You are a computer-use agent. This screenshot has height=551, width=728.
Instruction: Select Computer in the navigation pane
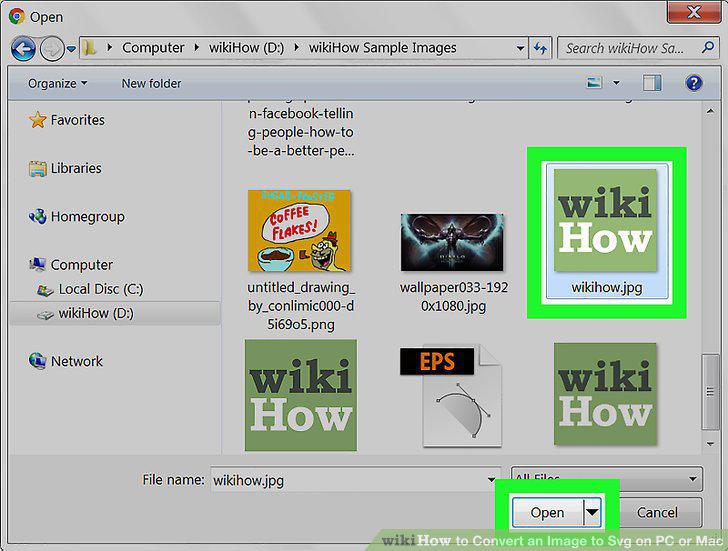click(x=81, y=265)
